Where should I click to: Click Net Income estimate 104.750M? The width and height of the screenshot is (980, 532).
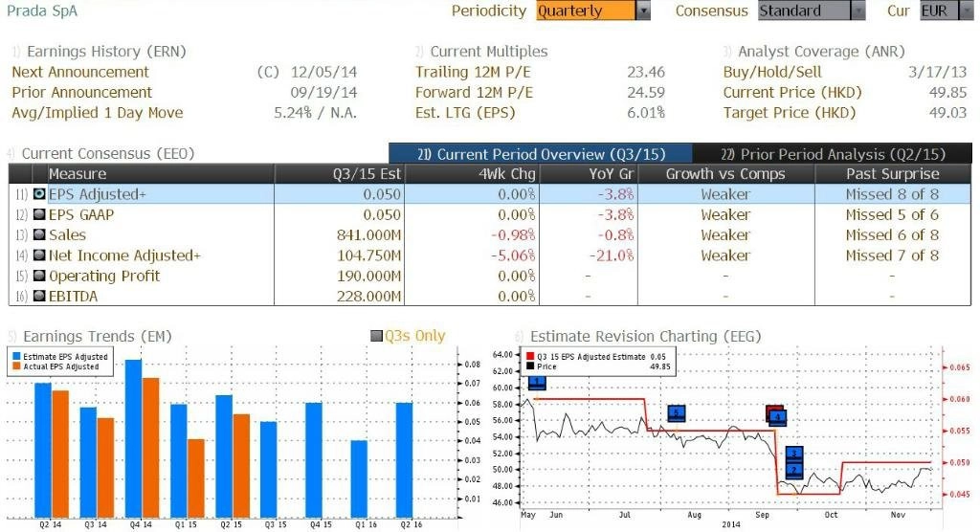click(368, 255)
